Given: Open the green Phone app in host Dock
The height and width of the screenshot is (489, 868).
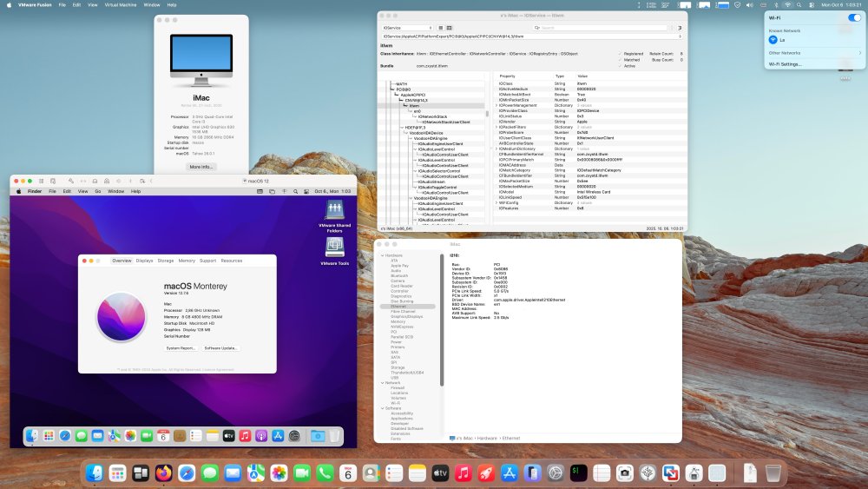Looking at the screenshot, I should point(325,473).
